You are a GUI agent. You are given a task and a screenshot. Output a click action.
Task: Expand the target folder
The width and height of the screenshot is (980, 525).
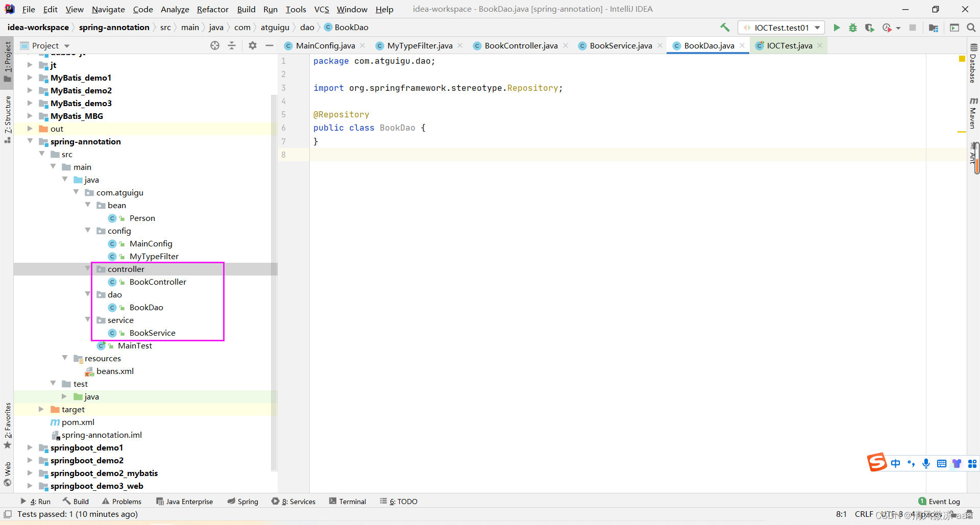click(x=41, y=409)
